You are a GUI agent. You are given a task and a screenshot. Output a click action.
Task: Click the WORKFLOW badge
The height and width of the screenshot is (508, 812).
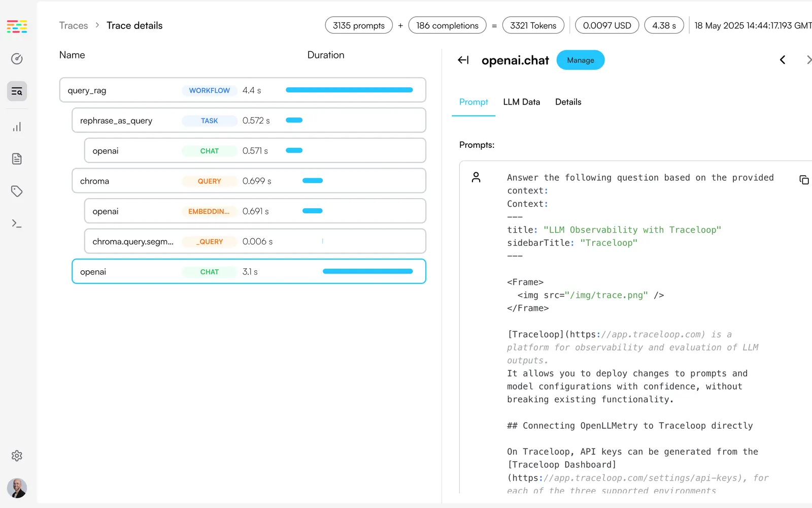click(x=209, y=90)
